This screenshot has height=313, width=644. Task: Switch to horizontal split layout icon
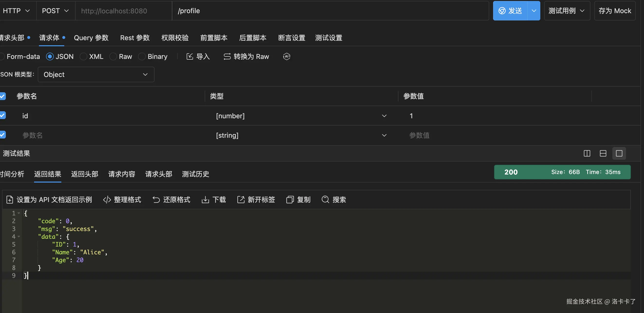click(x=603, y=153)
